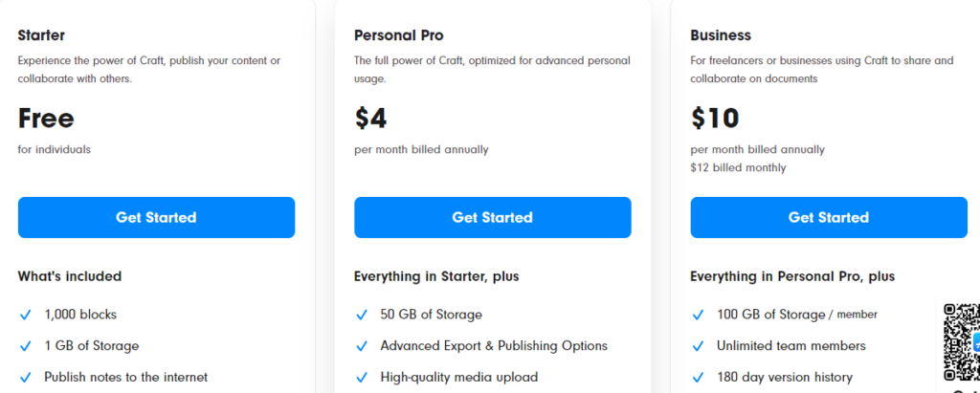The width and height of the screenshot is (980, 393).
Task: Click the checkmark beside 100 GB of Storage
Action: coord(698,315)
